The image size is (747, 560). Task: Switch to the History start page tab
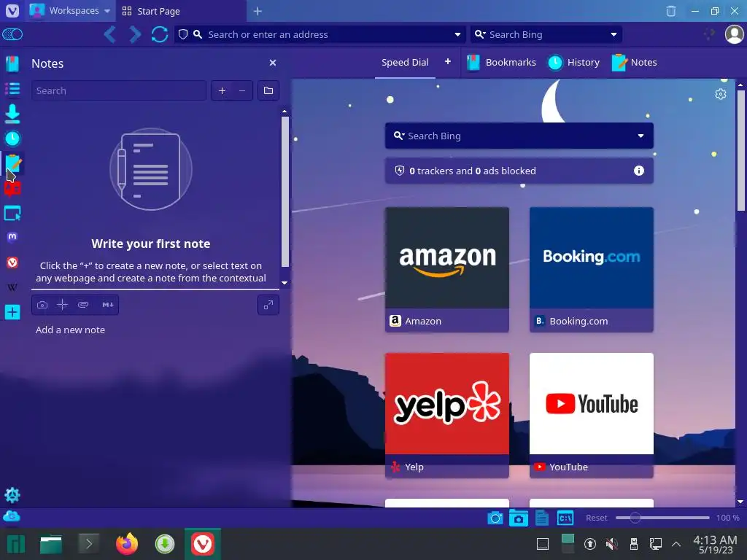click(573, 63)
